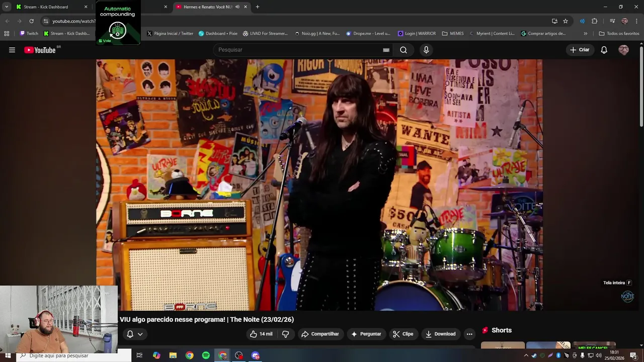Mute the audio-playing tab speaker icon
The width and height of the screenshot is (644, 362).
(237, 7)
